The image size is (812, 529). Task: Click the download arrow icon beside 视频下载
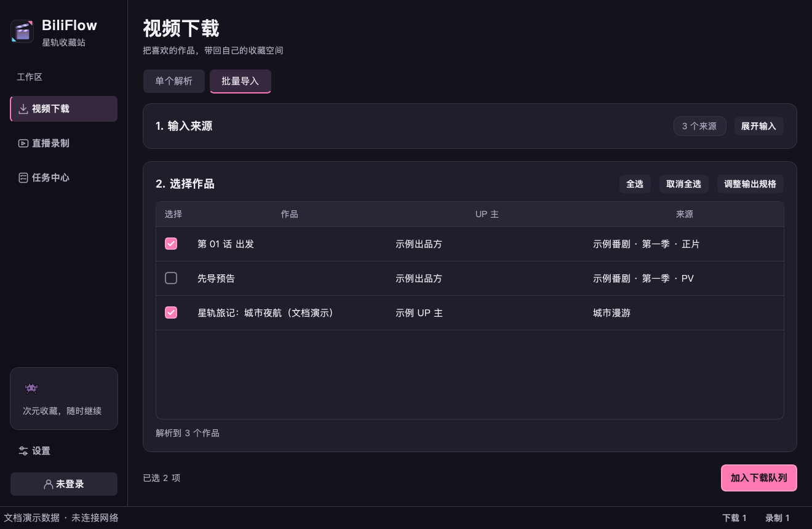pyautogui.click(x=23, y=109)
